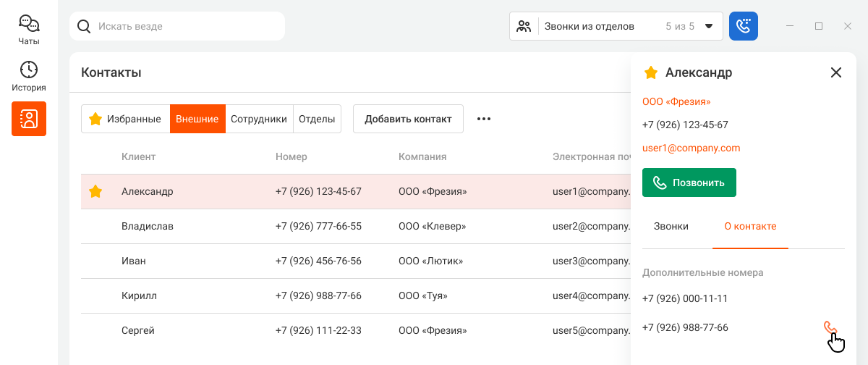Open the three-dots more options menu
The height and width of the screenshot is (365, 868).
pyautogui.click(x=484, y=119)
